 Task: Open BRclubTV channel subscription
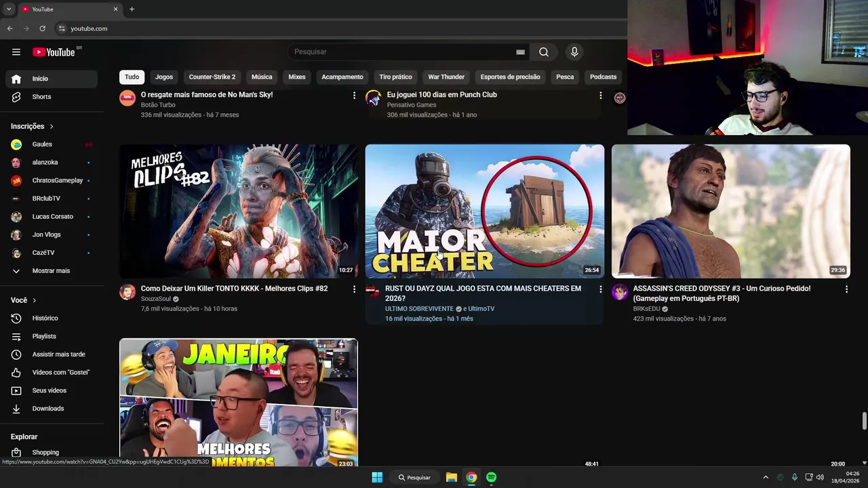tap(52, 199)
